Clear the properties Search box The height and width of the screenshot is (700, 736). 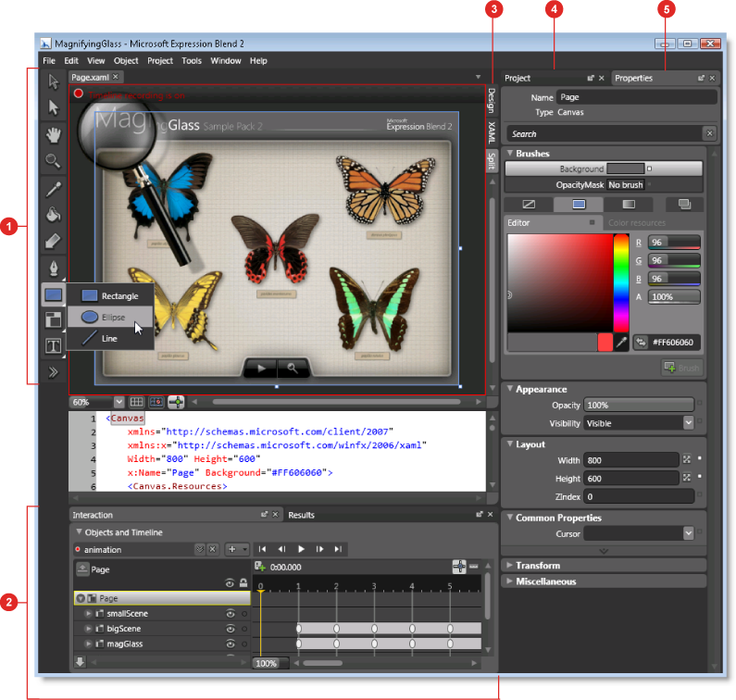(x=710, y=134)
